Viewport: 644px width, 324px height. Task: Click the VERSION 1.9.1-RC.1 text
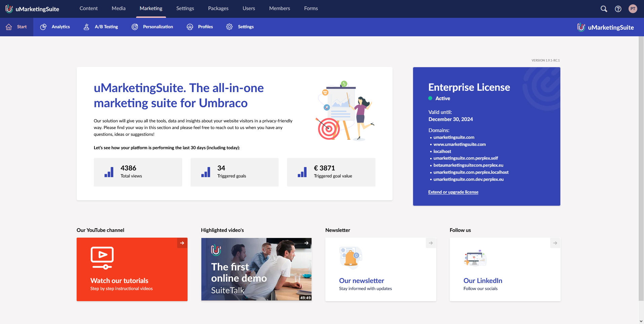pos(546,60)
